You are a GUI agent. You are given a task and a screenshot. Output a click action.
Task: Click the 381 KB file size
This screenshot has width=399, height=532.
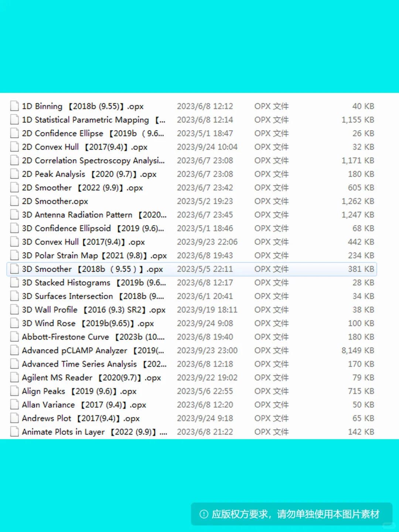(x=361, y=269)
